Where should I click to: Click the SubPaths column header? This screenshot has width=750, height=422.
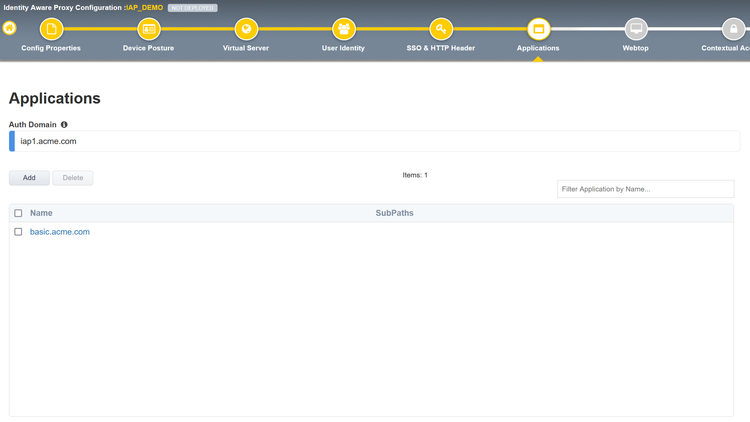(395, 213)
